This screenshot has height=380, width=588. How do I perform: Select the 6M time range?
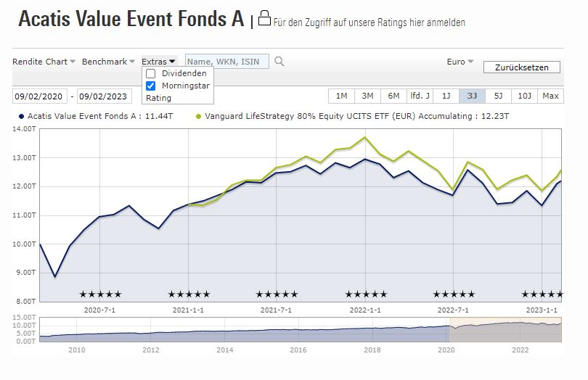(393, 96)
